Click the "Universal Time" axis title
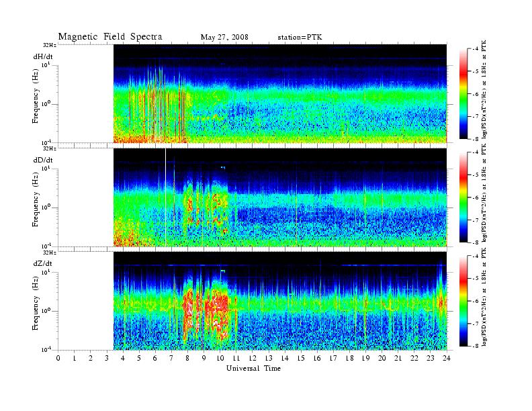This screenshot has width=532, height=411. (253, 368)
